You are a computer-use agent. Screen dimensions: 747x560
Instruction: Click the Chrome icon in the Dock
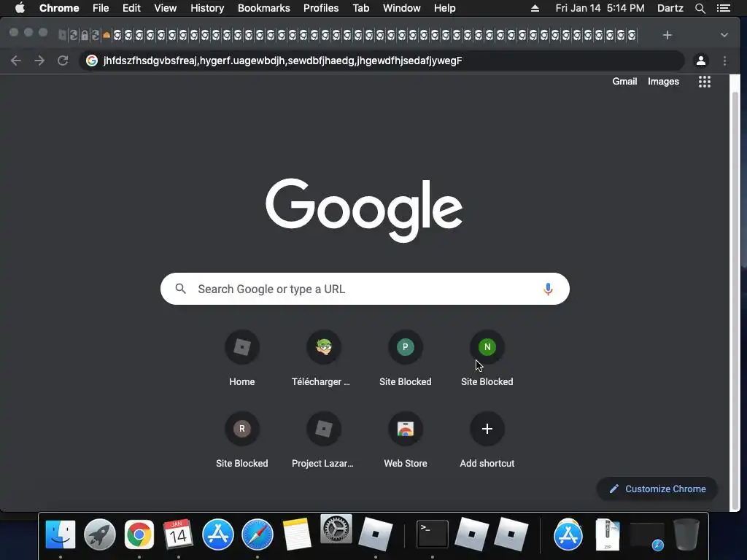point(139,534)
